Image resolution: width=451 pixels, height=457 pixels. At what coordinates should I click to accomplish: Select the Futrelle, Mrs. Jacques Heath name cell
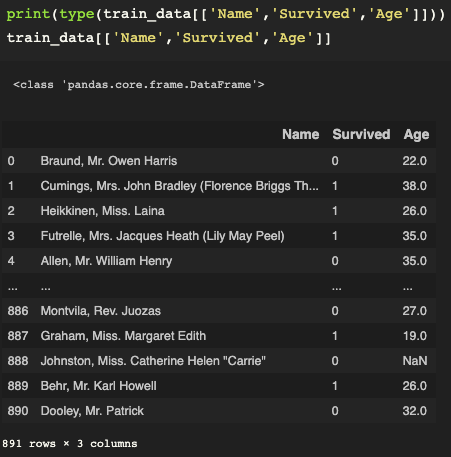[162, 236]
